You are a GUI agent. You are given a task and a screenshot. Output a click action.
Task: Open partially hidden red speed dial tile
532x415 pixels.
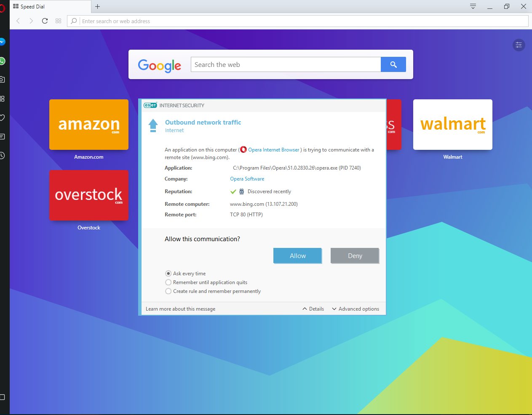point(394,125)
